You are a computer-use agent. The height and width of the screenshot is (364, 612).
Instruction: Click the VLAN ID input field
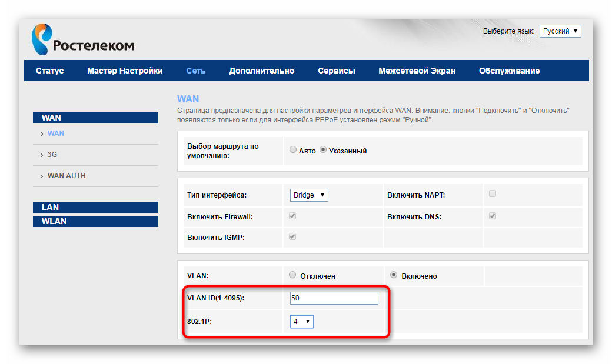334,298
